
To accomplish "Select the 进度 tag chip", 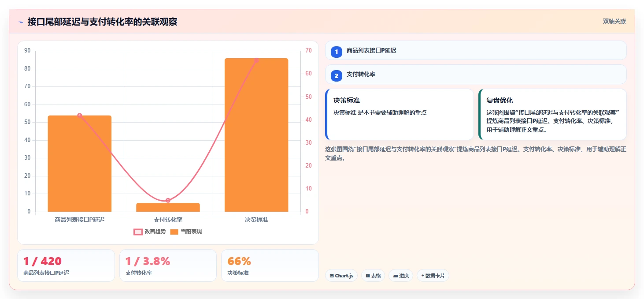I will (401, 276).
